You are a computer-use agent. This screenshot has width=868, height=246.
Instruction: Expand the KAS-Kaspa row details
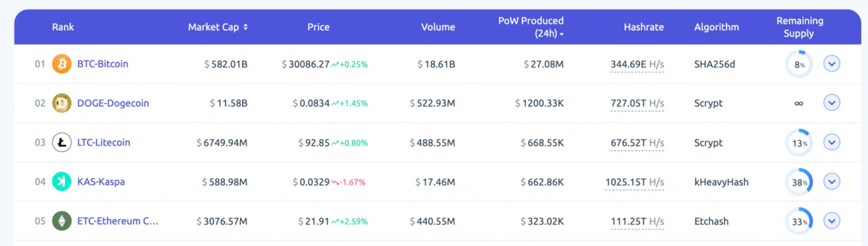click(x=832, y=181)
